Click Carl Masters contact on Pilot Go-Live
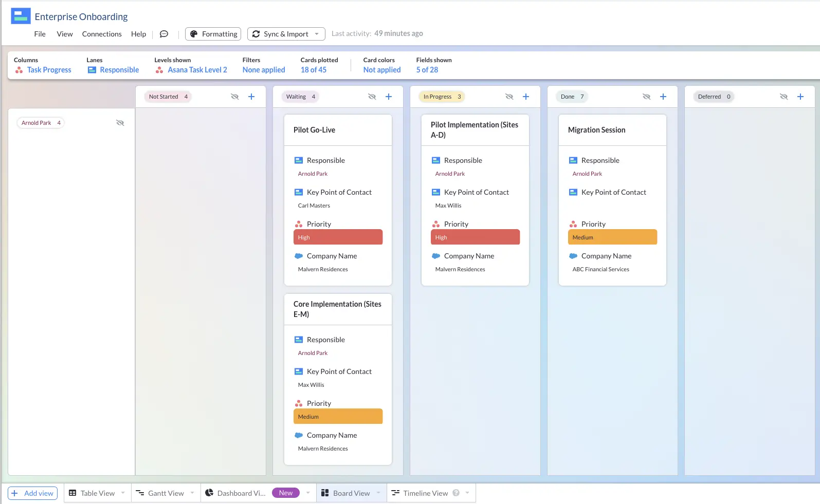 314,206
